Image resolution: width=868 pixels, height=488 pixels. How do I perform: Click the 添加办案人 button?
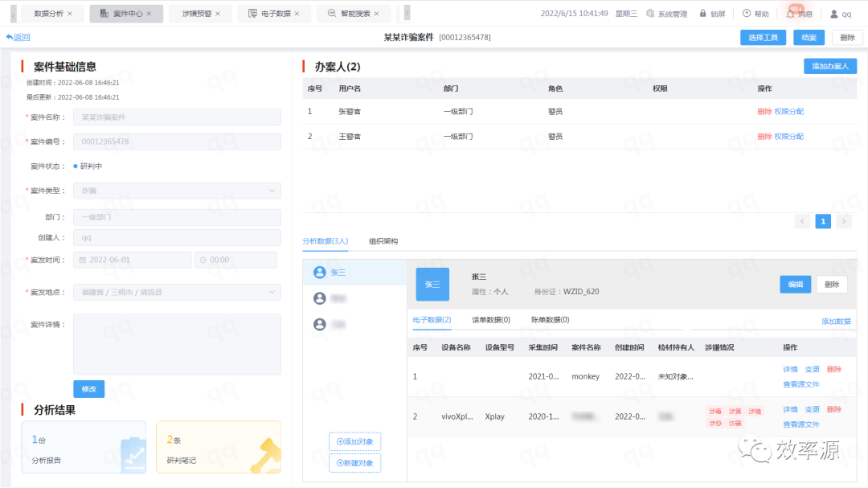829,66
